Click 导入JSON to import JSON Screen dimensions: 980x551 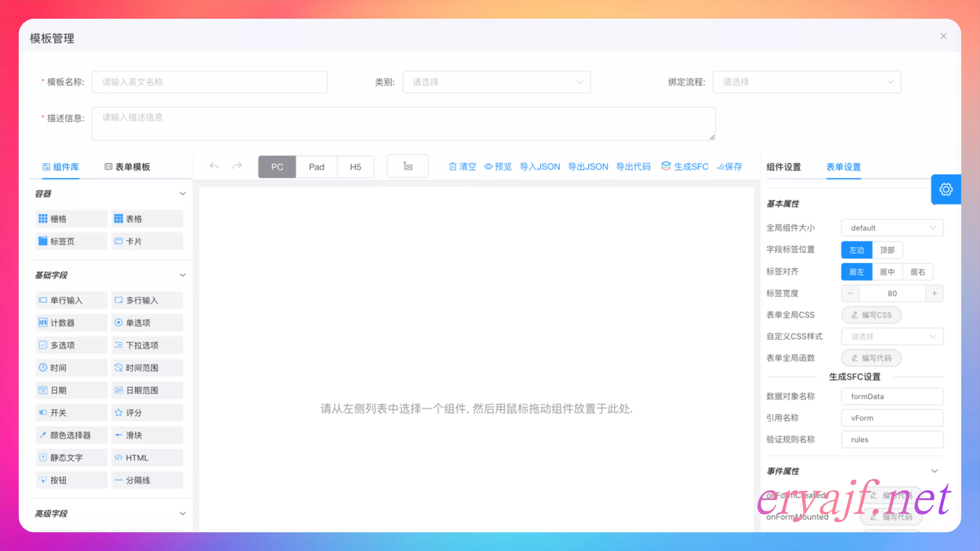[540, 167]
